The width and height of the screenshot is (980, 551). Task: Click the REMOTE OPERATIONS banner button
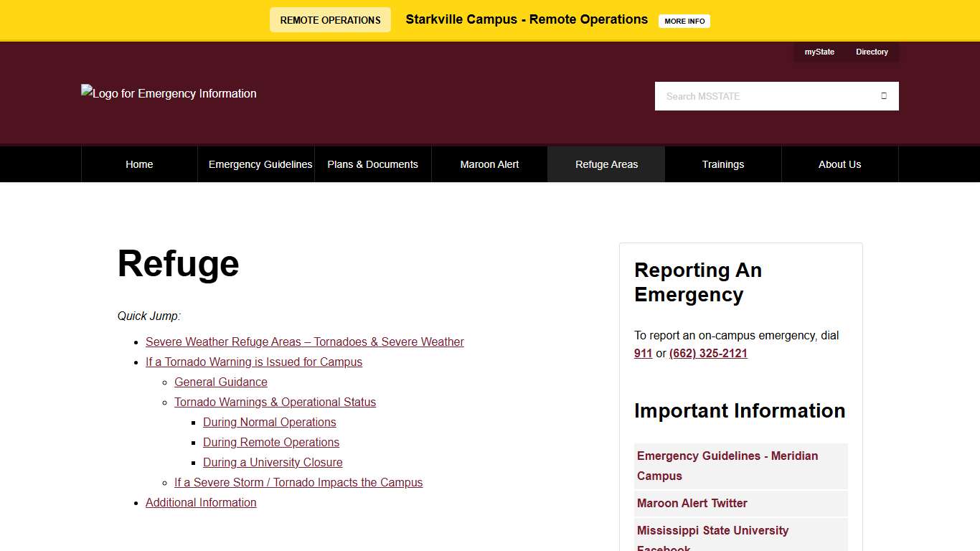(x=329, y=20)
